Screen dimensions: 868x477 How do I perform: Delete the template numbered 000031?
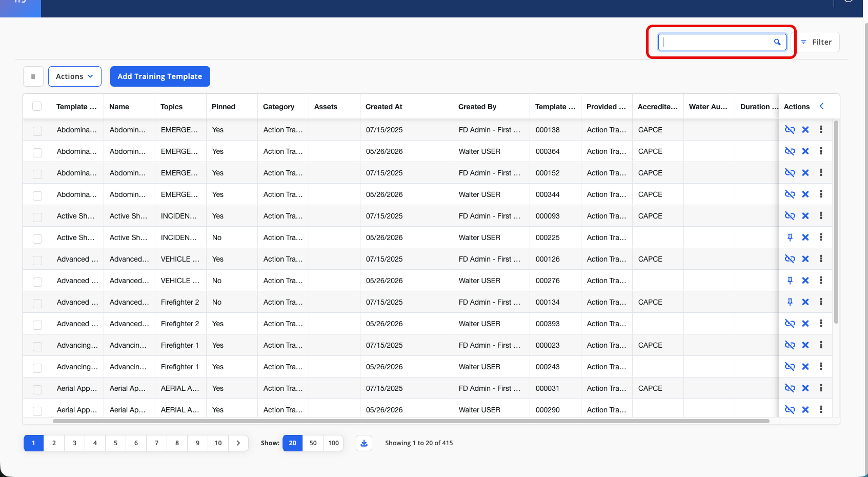805,388
